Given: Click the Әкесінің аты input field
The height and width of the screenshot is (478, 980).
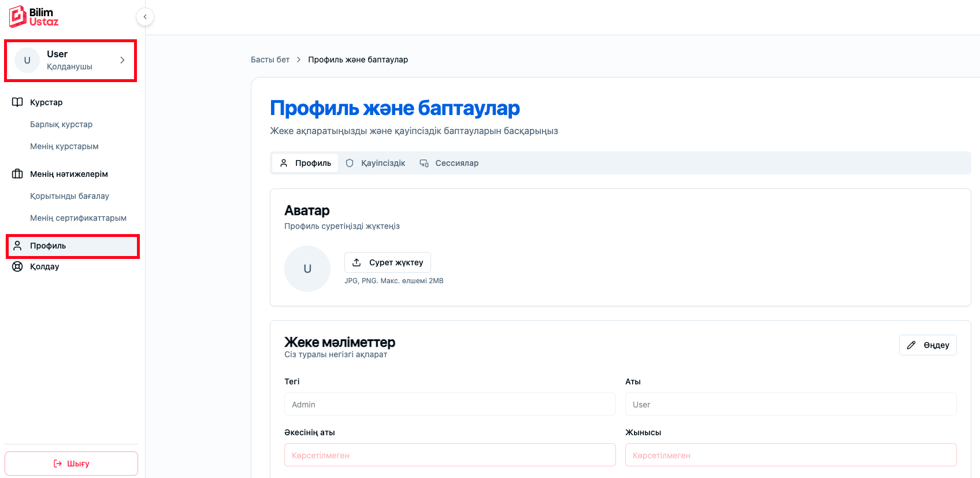Looking at the screenshot, I should click(450, 455).
